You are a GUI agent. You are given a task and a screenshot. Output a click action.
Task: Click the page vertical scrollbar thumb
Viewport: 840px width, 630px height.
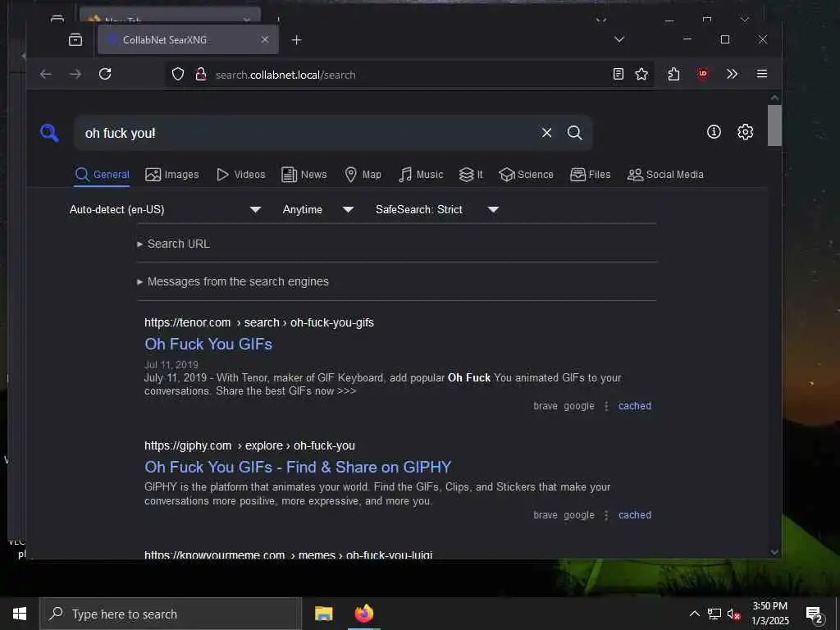click(774, 126)
